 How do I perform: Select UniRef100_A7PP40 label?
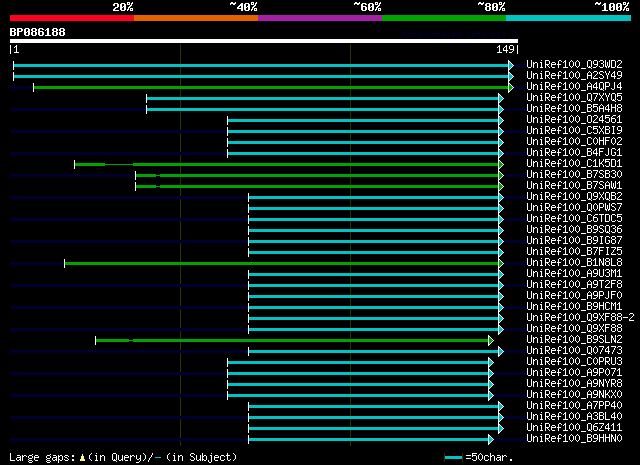pos(574,406)
